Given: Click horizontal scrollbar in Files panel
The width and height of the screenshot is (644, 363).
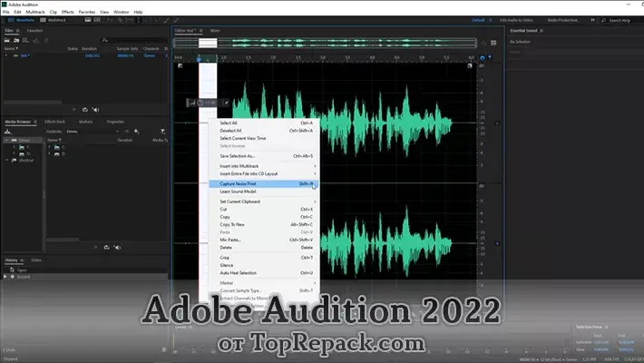Looking at the screenshot, I should click(33, 102).
